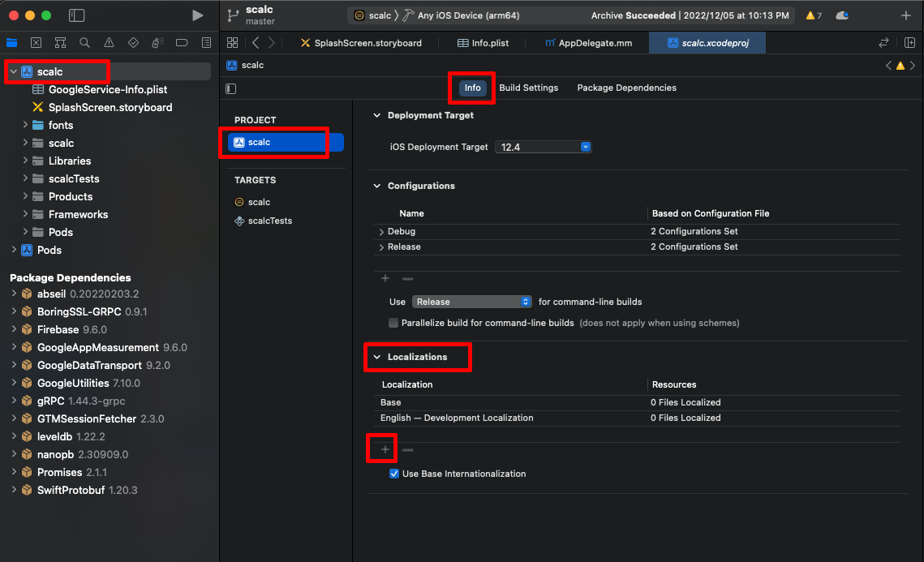Expand the Pods project
Viewport: 924px width, 562px height.
(x=14, y=250)
